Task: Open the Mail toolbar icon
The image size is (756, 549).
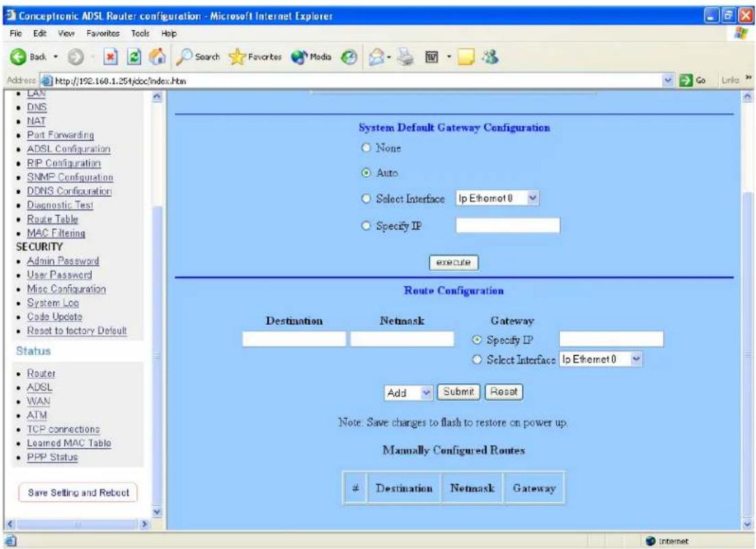Action: (376, 58)
